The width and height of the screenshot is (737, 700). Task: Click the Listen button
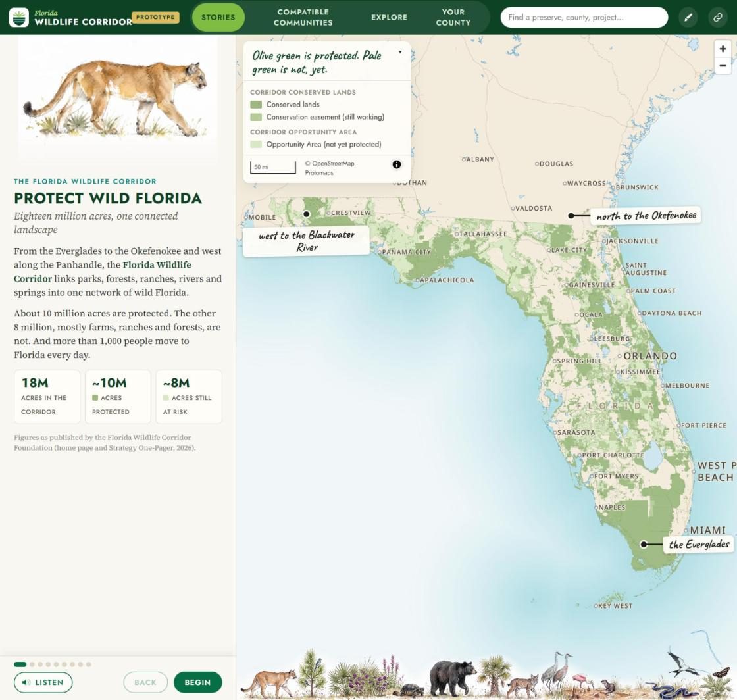pyautogui.click(x=43, y=682)
